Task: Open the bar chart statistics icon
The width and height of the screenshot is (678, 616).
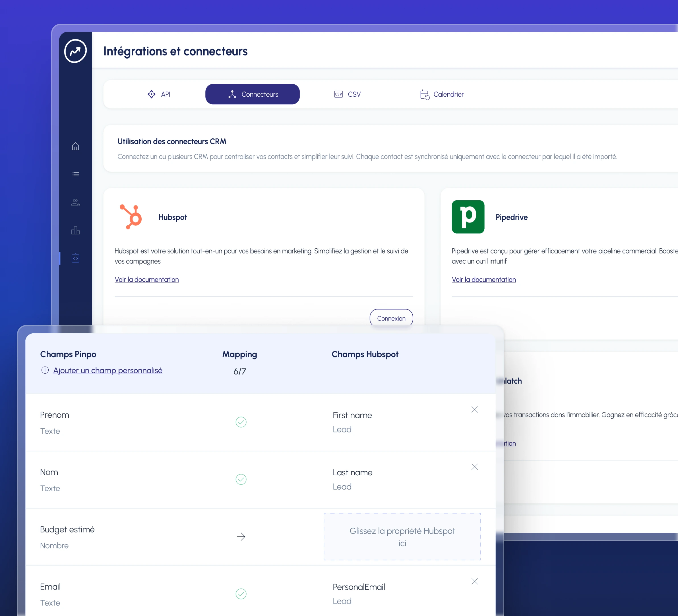Action: coord(75,230)
